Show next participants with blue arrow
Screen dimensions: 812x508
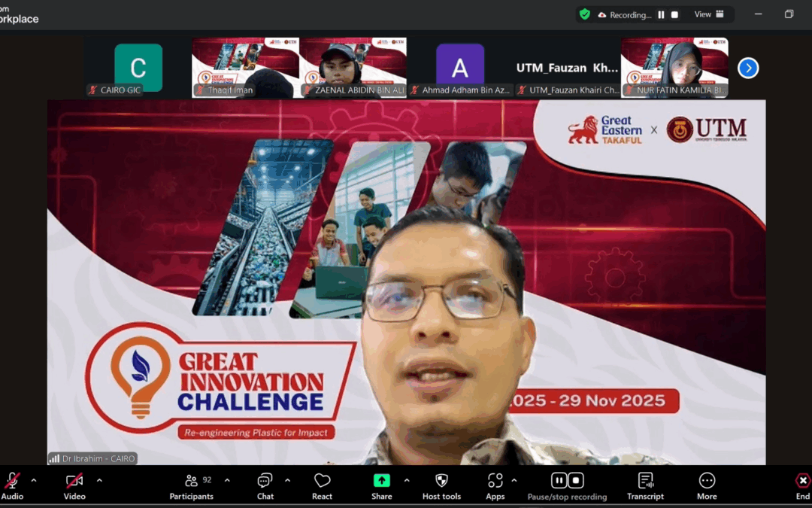click(x=747, y=68)
